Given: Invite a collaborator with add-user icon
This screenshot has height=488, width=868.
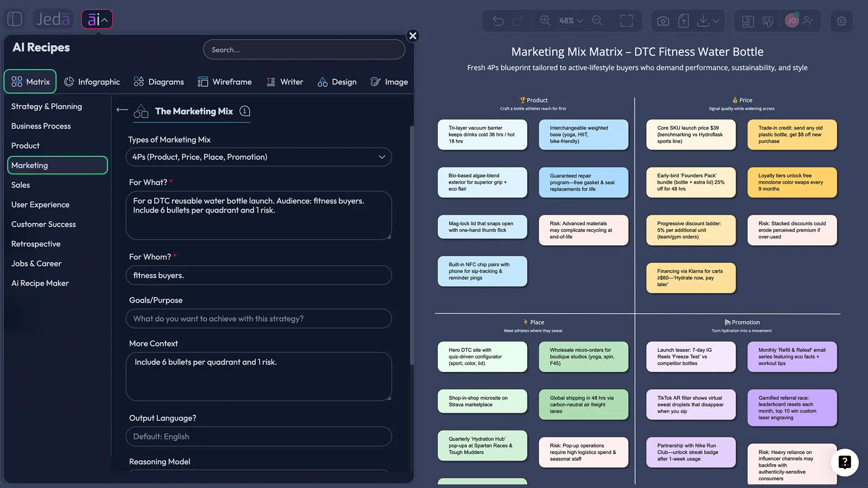Looking at the screenshot, I should [808, 20].
